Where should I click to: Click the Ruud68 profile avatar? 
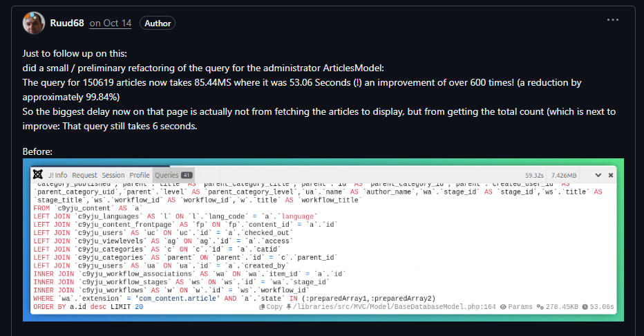tap(33, 23)
